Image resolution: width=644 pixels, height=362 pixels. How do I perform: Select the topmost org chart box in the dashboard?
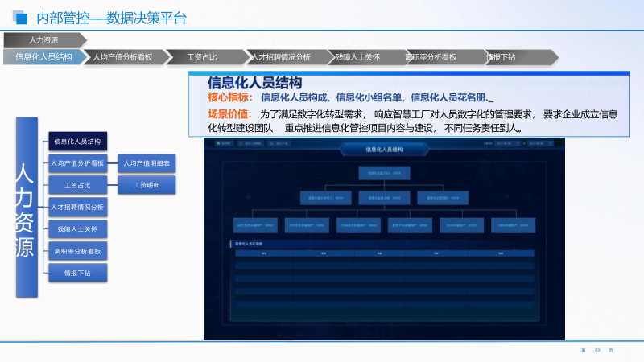383,173
